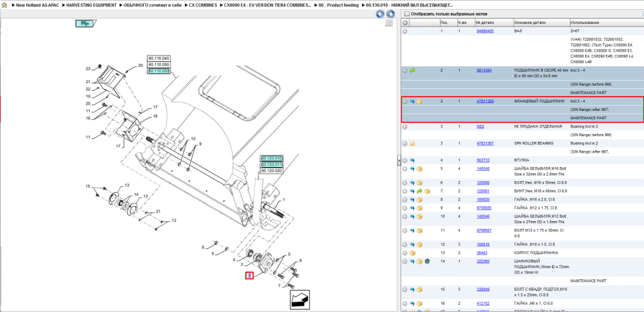Click box icon for part 120091
644x312 pixels.
pyautogui.click(x=427, y=191)
